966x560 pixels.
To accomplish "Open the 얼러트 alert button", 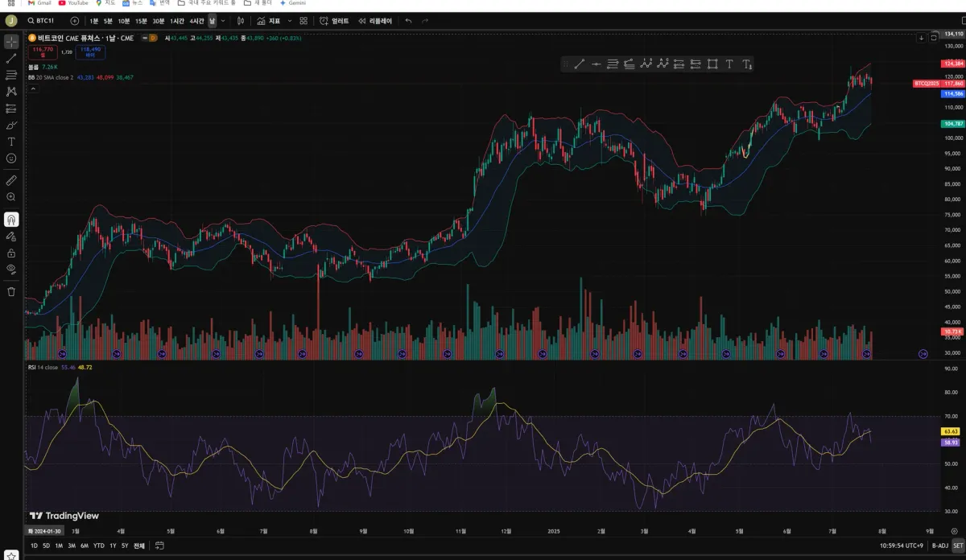I will (x=335, y=21).
